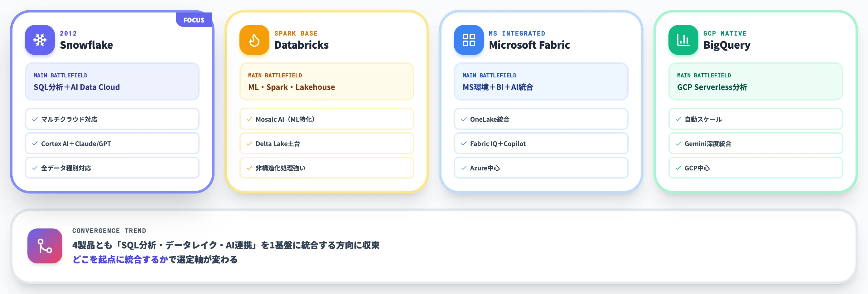The width and height of the screenshot is (868, 294).
Task: Click checkmark beside Azure中心
Action: click(x=464, y=168)
